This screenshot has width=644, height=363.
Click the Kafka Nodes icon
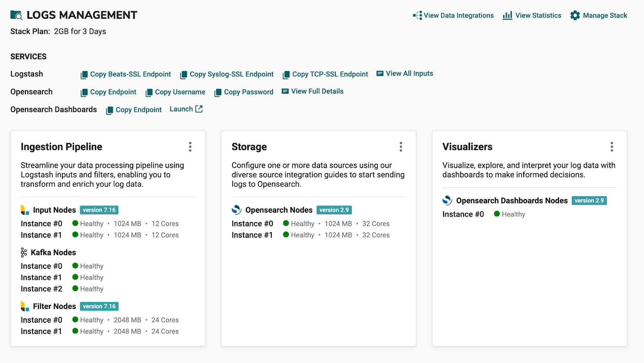click(23, 252)
